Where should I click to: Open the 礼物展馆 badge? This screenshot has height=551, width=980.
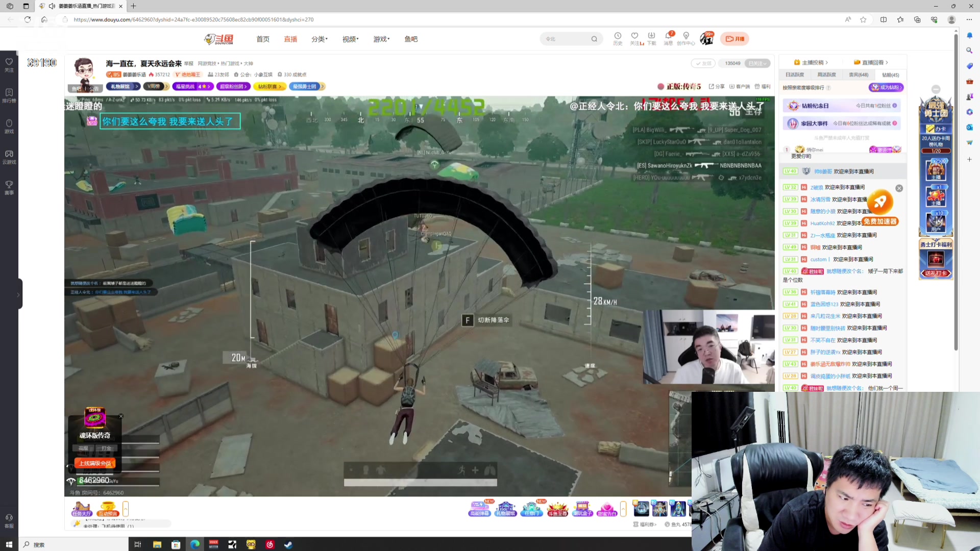click(x=123, y=86)
